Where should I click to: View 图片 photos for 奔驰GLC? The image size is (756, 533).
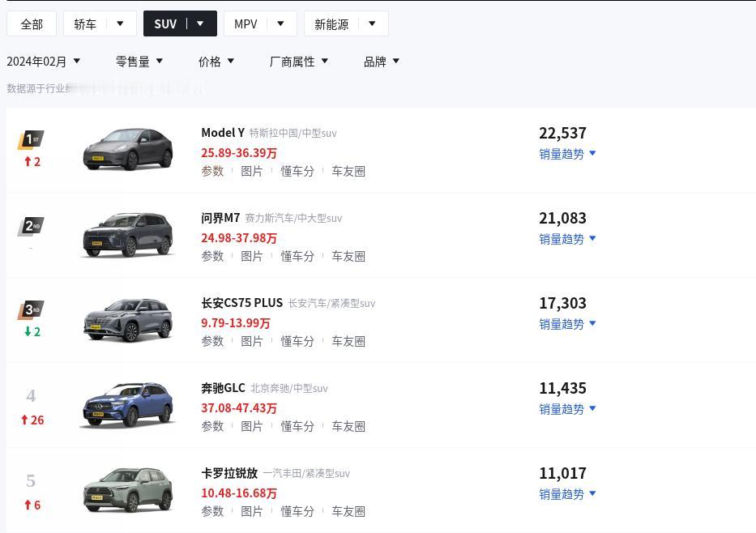point(252,427)
